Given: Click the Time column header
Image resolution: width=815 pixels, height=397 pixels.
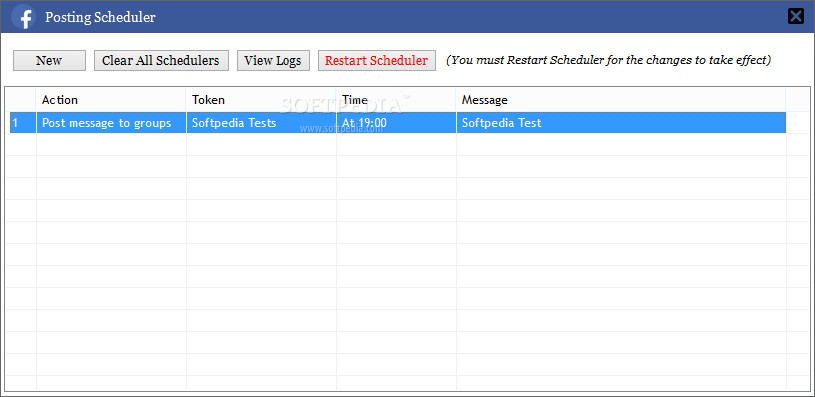Looking at the screenshot, I should [397, 100].
